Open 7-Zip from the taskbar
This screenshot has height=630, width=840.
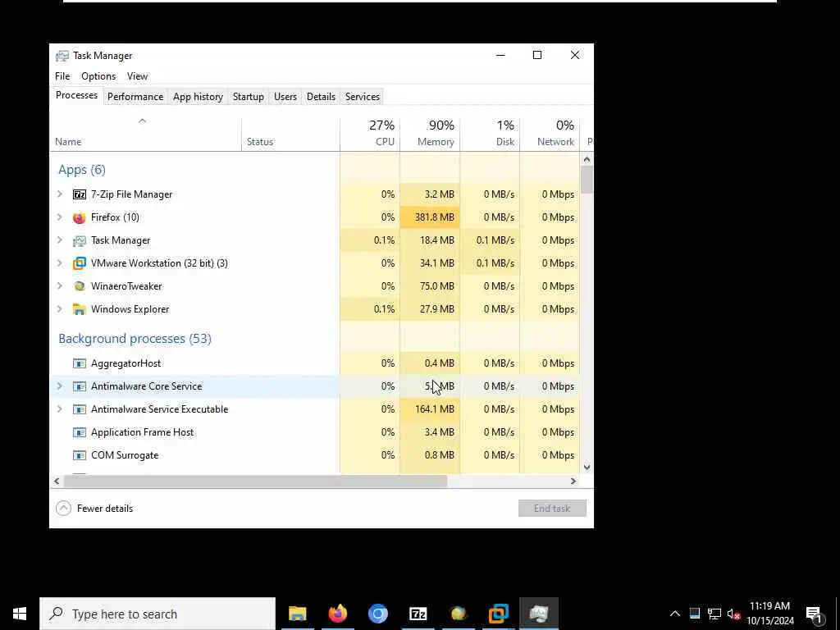418,614
